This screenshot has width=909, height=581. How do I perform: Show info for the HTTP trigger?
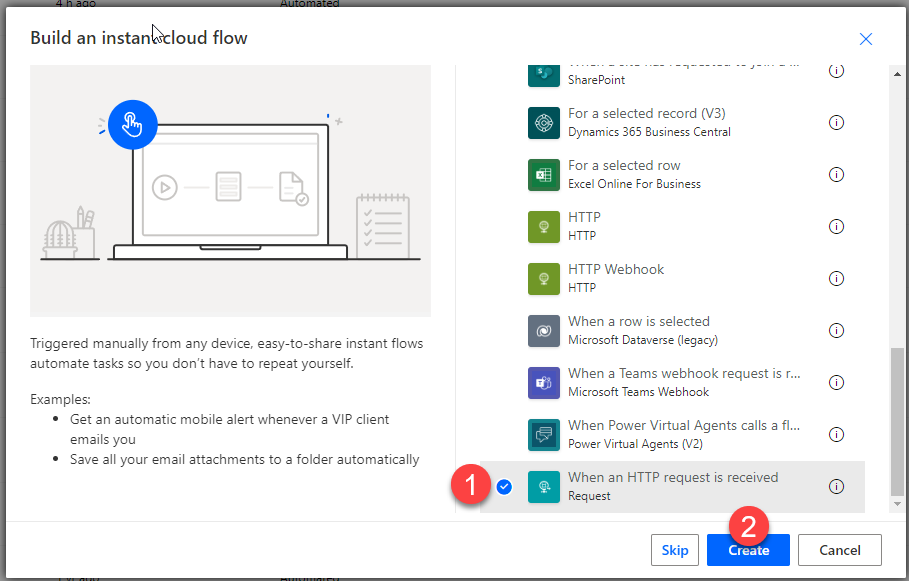pyautogui.click(x=836, y=227)
